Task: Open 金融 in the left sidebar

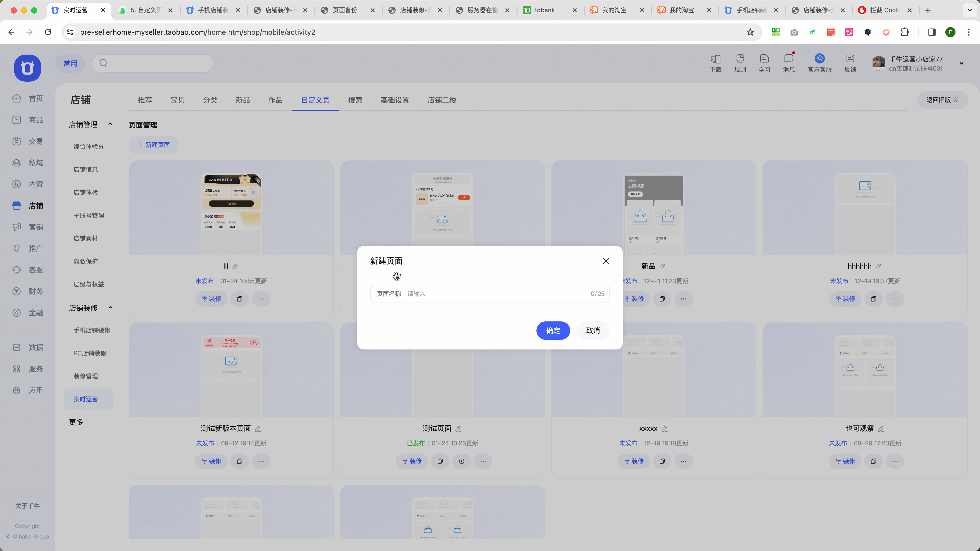Action: pos(27,312)
